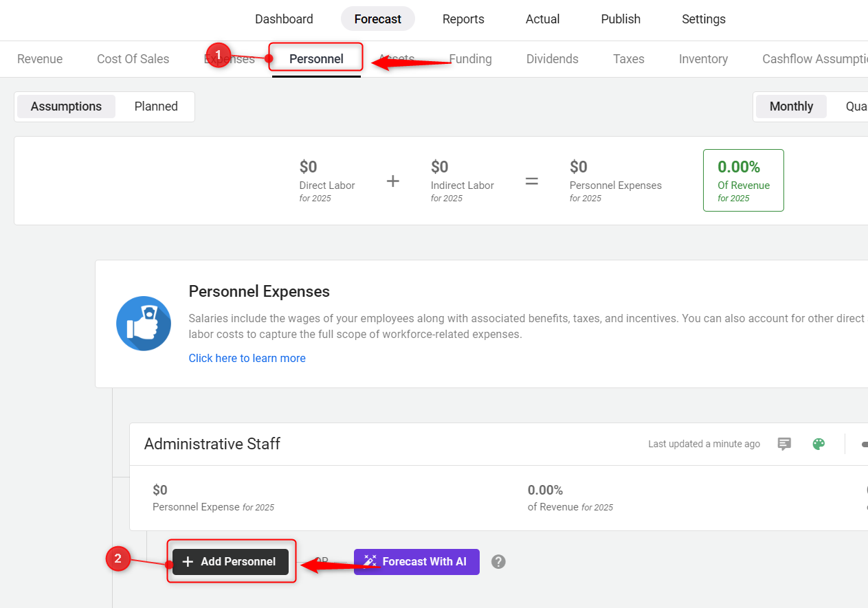Follow the "Click here to learn more" link
The height and width of the screenshot is (608, 868).
(247, 358)
